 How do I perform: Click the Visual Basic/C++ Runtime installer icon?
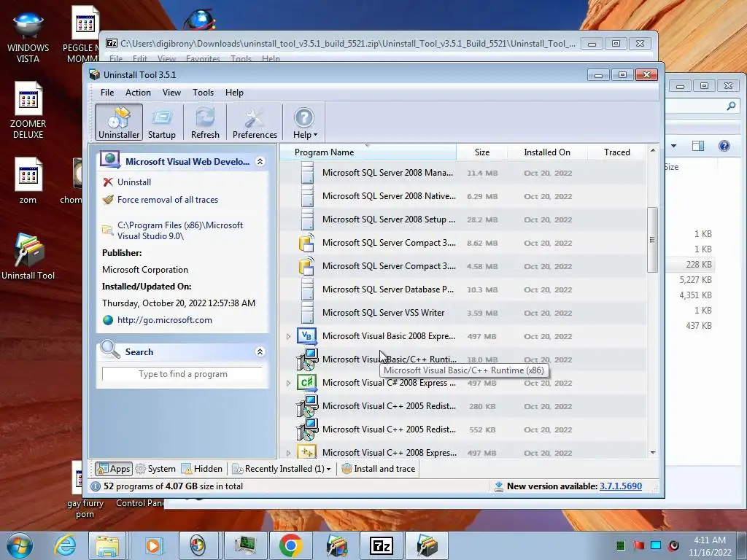click(307, 359)
